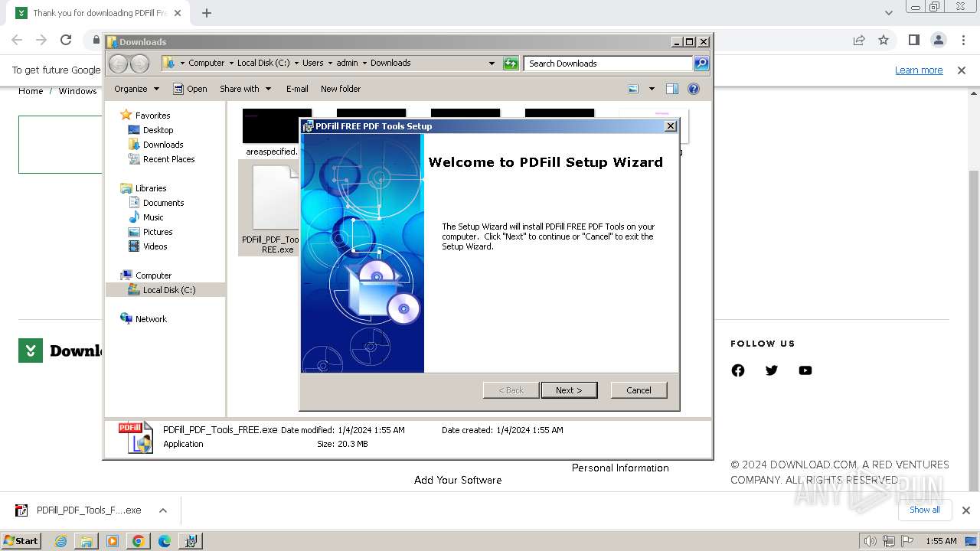Open Recent Places in navigation pane
Screen dimensions: 980x551
point(168,159)
